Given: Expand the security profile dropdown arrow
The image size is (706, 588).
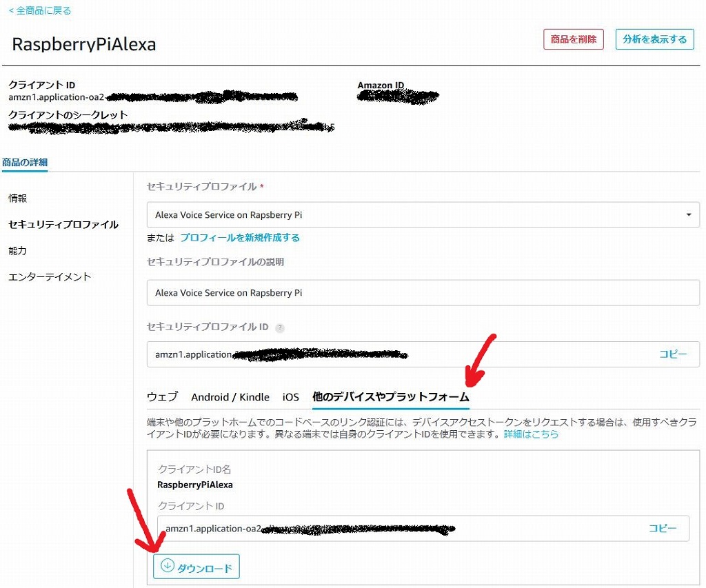Looking at the screenshot, I should [689, 215].
